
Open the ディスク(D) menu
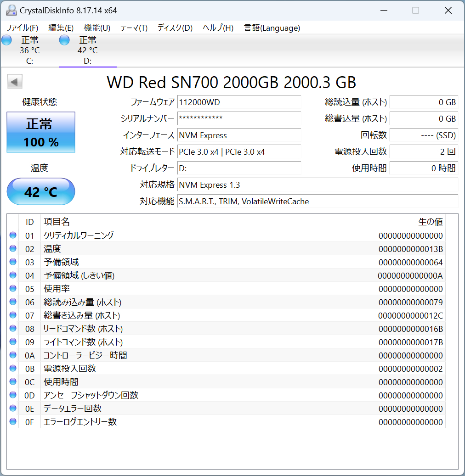[175, 28]
